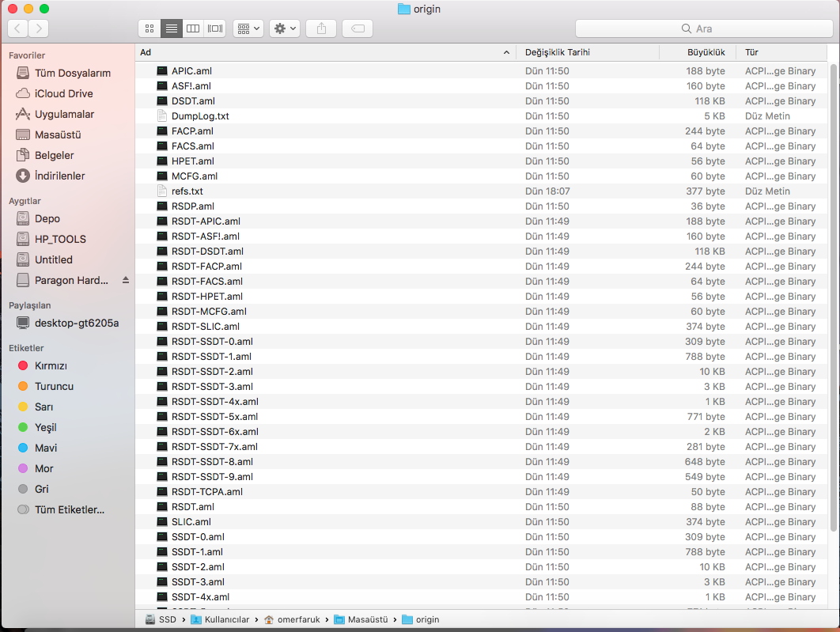The image size is (840, 632).
Task: Click the Ara search field
Action: pyautogui.click(x=701, y=28)
